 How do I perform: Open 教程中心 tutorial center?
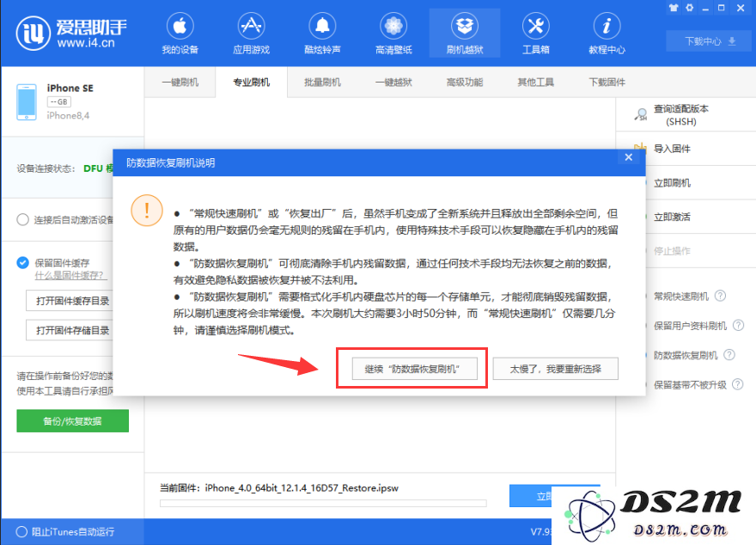607,34
